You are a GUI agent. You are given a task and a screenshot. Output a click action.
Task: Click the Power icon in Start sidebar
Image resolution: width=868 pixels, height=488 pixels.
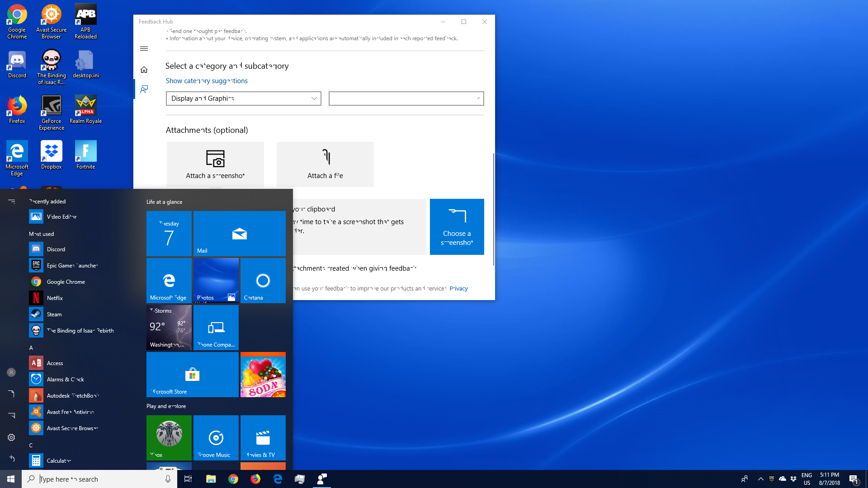click(11, 459)
